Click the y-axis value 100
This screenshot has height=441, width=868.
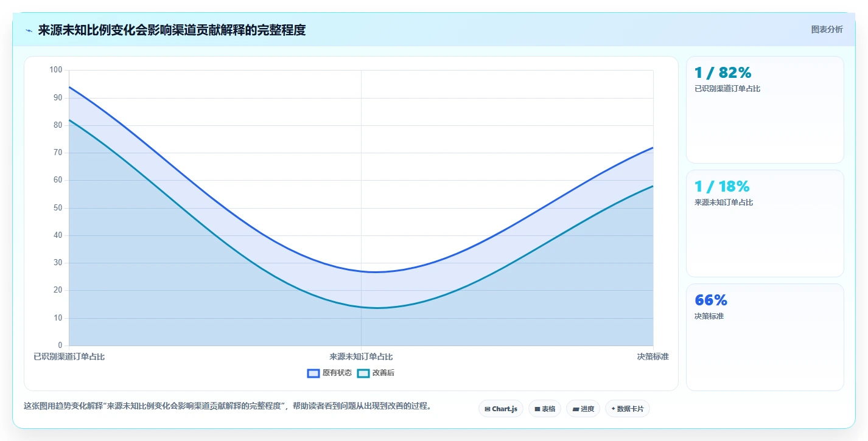pos(56,70)
